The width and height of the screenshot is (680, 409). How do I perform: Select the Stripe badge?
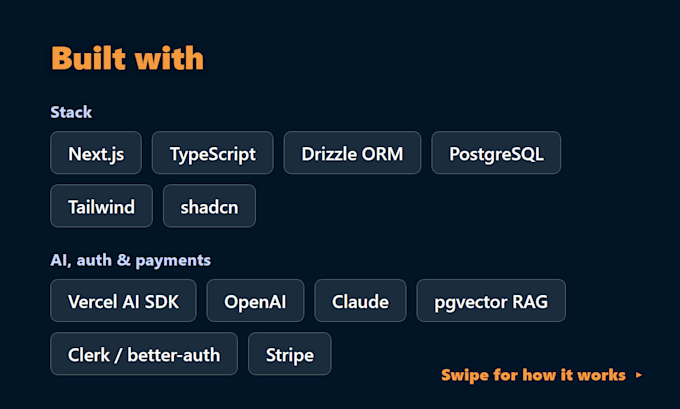pos(290,354)
